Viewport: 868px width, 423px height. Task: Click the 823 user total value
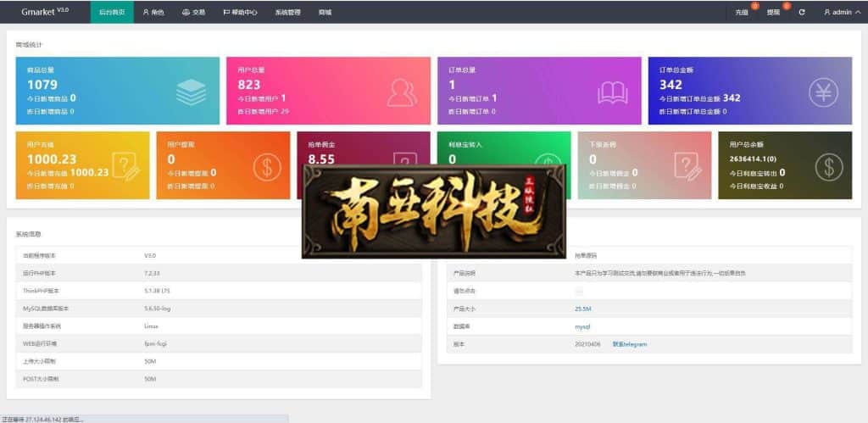click(249, 85)
